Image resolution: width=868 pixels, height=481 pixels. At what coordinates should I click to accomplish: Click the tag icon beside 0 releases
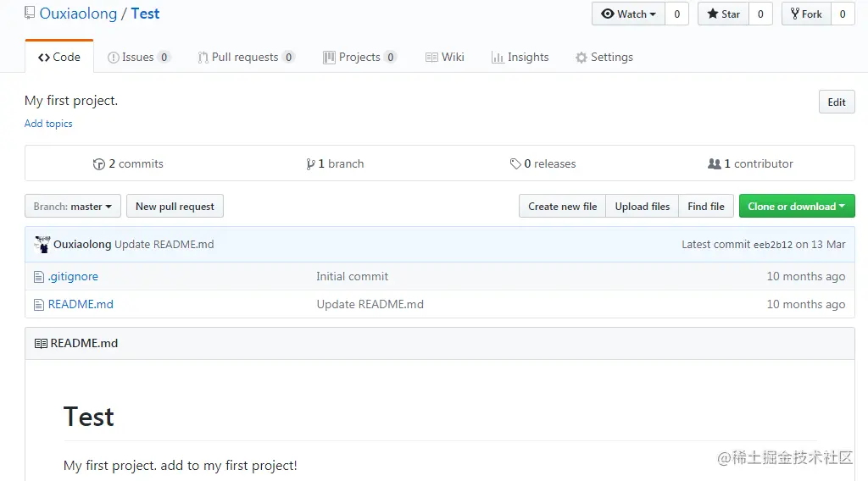click(x=515, y=163)
